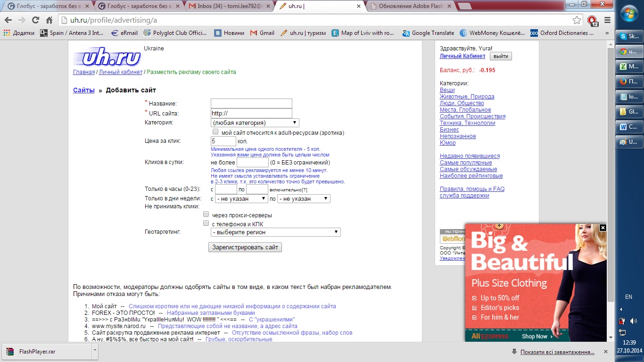Viewport: 644px width, 362px height.
Task: Open the Polyglot Club bookmark
Action: pos(174,33)
